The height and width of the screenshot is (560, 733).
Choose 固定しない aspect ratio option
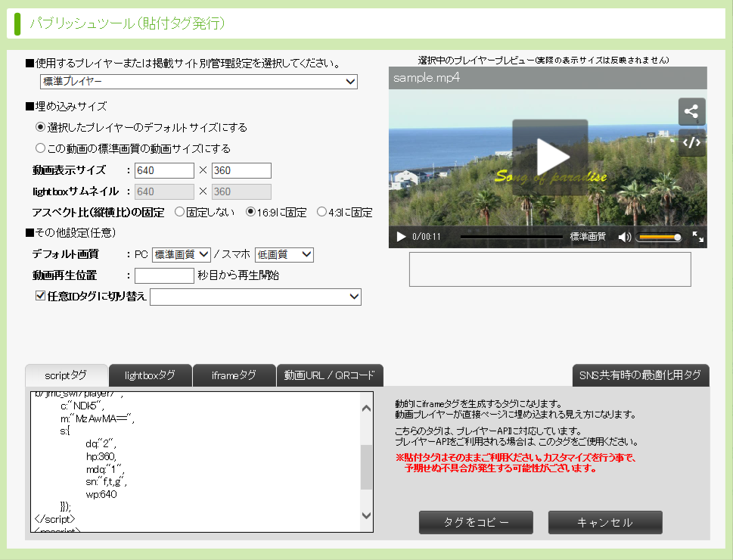(179, 212)
